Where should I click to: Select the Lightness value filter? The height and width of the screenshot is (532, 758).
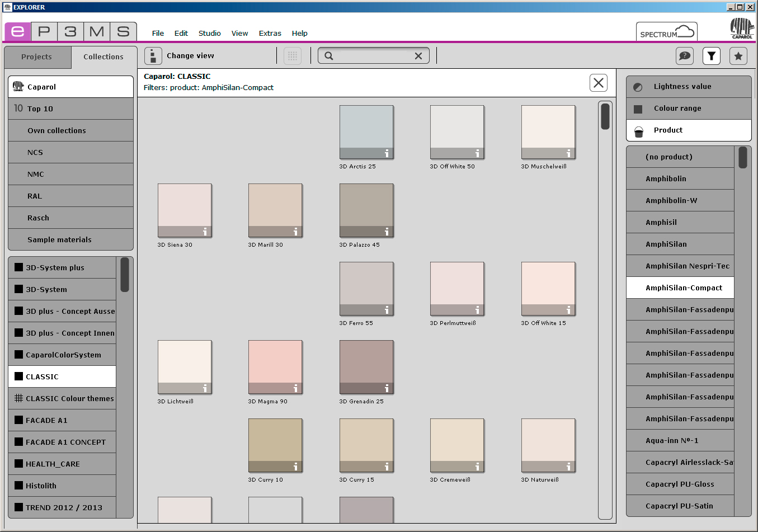click(689, 87)
